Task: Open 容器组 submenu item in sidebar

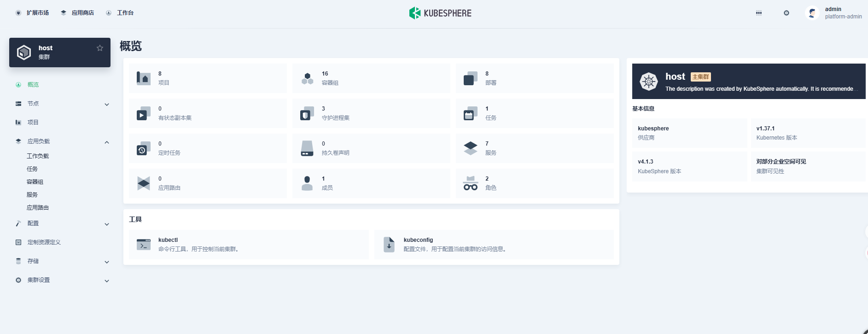Action: point(35,182)
